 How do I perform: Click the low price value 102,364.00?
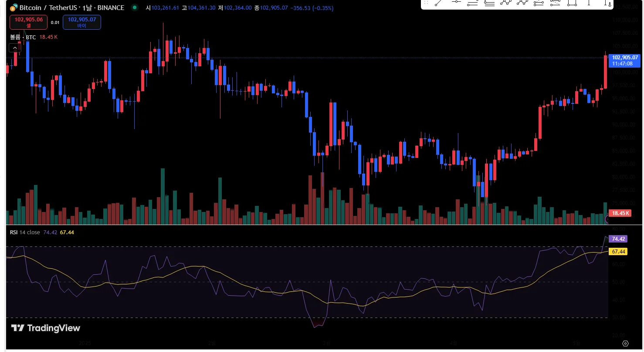click(x=237, y=8)
